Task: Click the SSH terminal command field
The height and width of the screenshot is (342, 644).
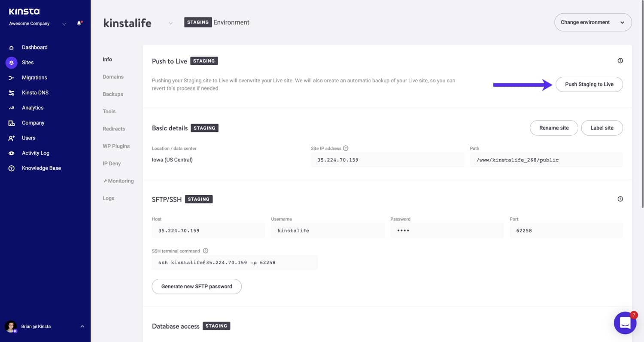Action: (x=235, y=263)
